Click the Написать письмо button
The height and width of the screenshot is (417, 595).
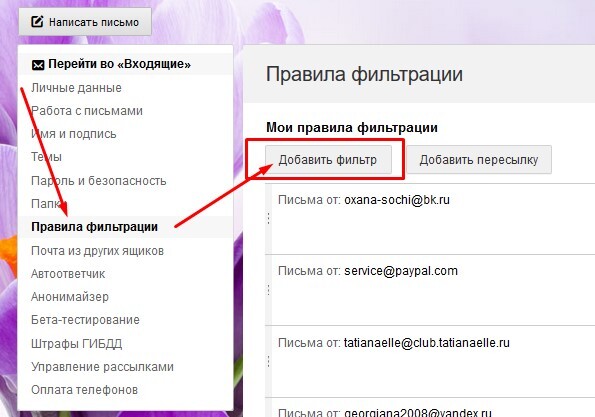pyautogui.click(x=85, y=22)
